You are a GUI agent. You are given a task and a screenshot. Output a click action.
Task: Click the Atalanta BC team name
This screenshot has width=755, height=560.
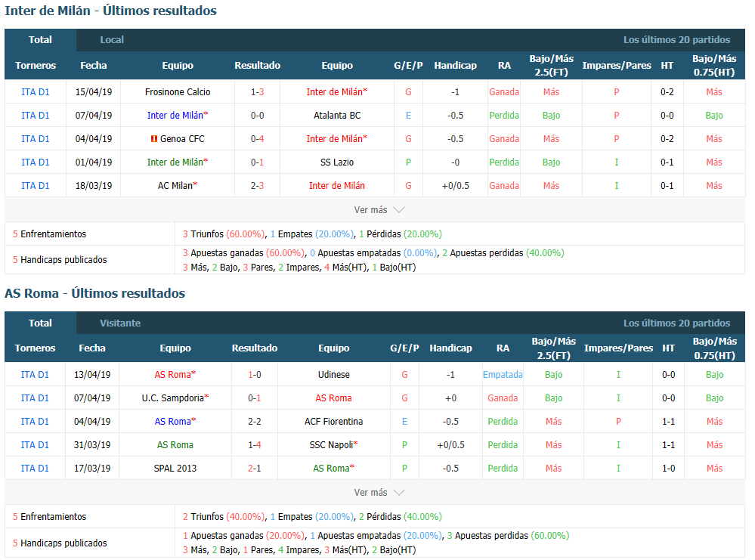tap(337, 116)
